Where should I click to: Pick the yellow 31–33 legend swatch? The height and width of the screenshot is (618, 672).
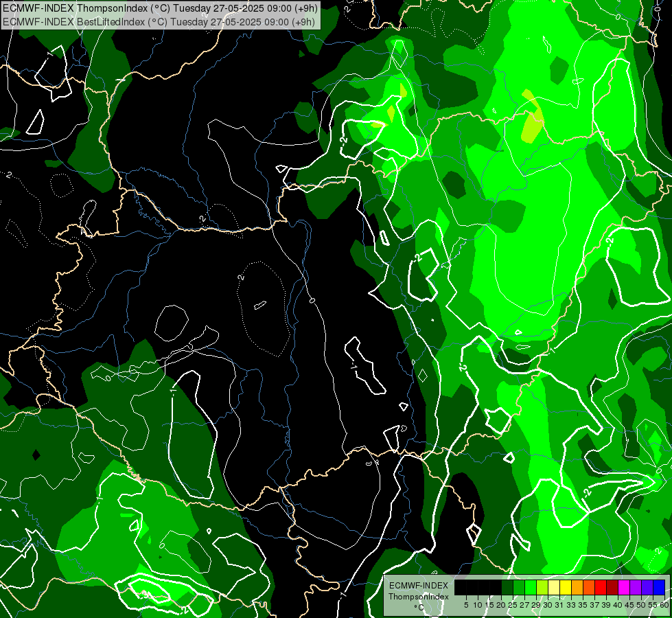click(x=566, y=587)
